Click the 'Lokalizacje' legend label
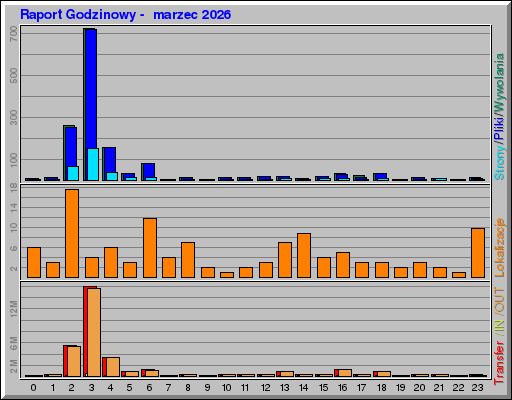This screenshot has height=400, width=512. pyautogui.click(x=499, y=247)
